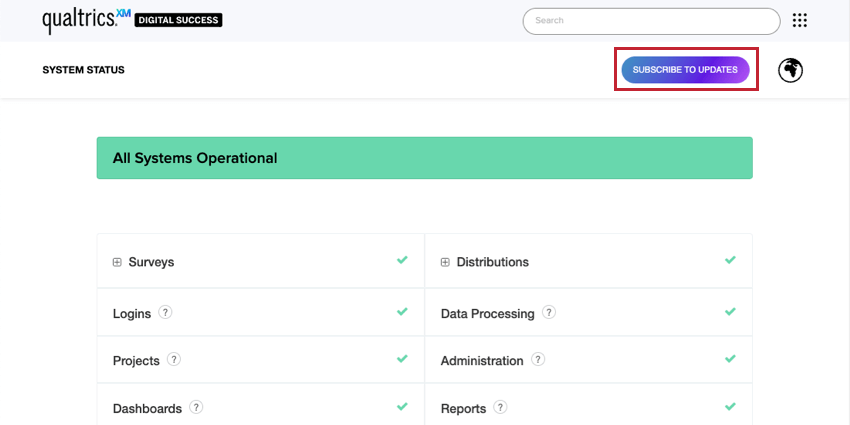The height and width of the screenshot is (425, 850).
Task: Click the Dashboards help question mark
Action: 196,407
